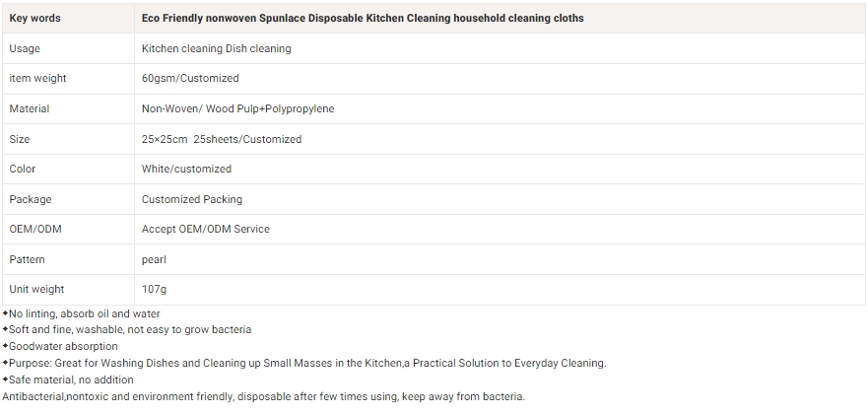This screenshot has width=868, height=414.
Task: Select the Non-Woven/ Wood Pulp+Polypropylene text
Action: pos(237,108)
